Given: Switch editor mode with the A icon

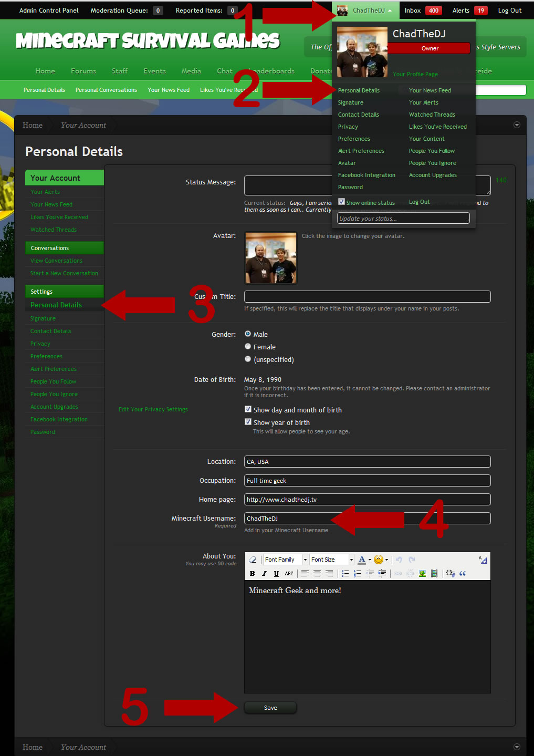Looking at the screenshot, I should click(483, 560).
